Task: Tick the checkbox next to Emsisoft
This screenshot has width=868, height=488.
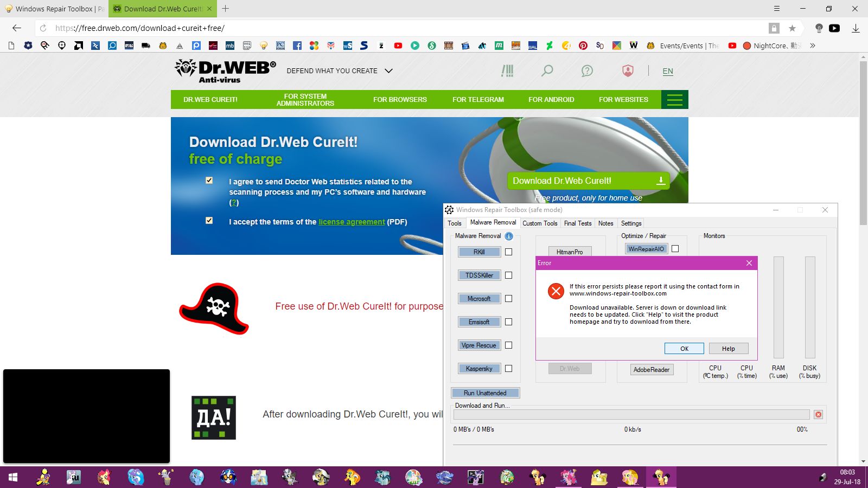Action: [508, 322]
